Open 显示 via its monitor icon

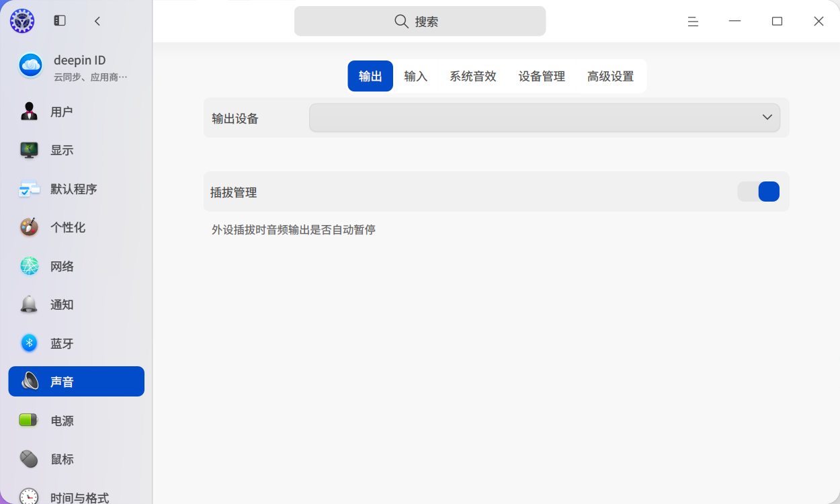[29, 150]
